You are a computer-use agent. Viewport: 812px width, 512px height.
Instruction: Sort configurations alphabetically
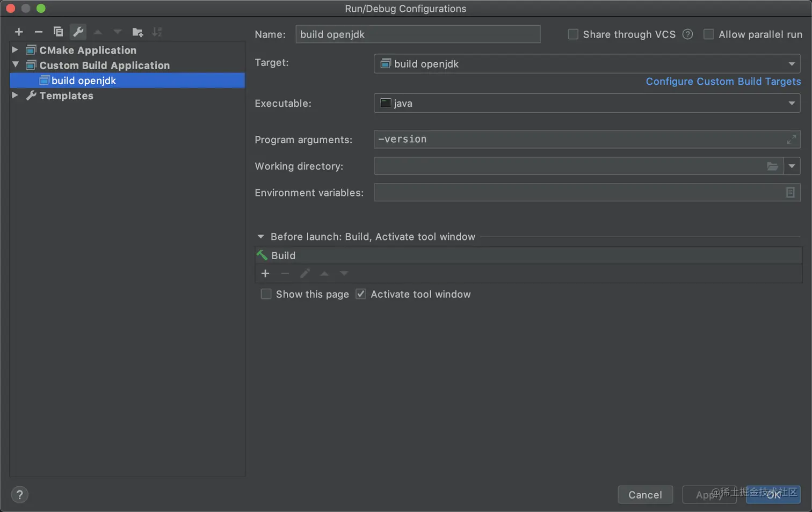click(x=157, y=32)
